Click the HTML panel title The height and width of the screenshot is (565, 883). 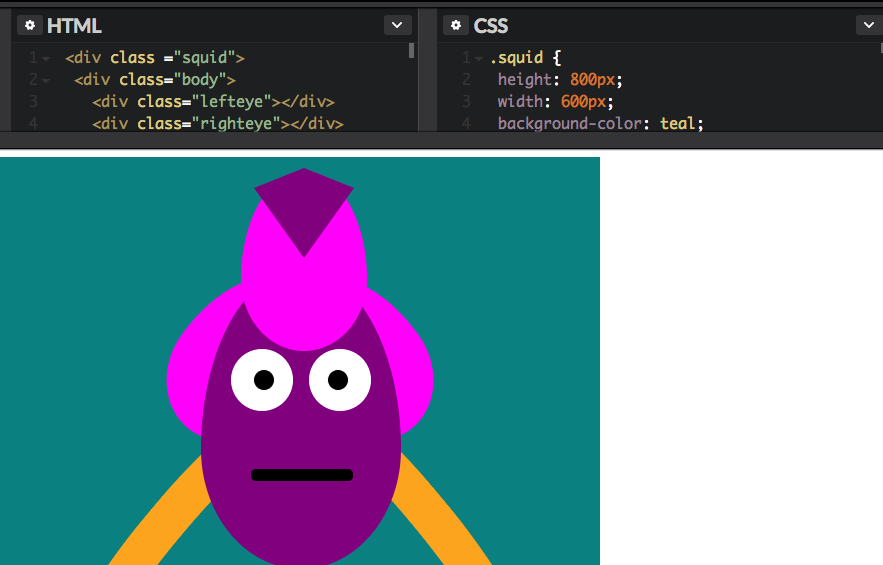pyautogui.click(x=74, y=26)
